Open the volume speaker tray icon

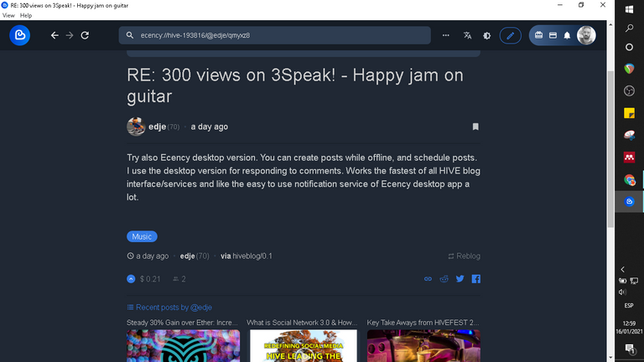pos(622,292)
